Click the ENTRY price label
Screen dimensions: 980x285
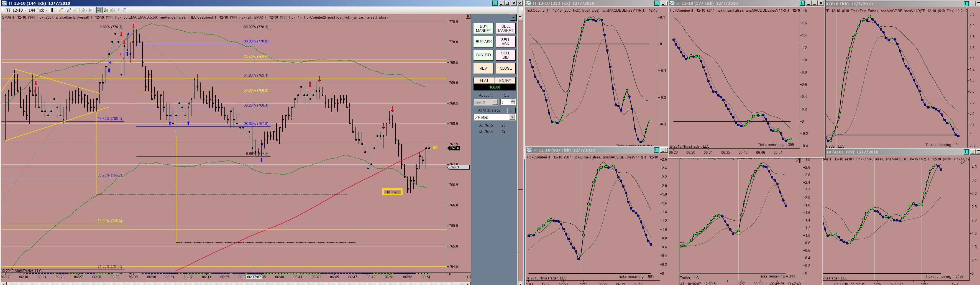pyautogui.click(x=505, y=80)
